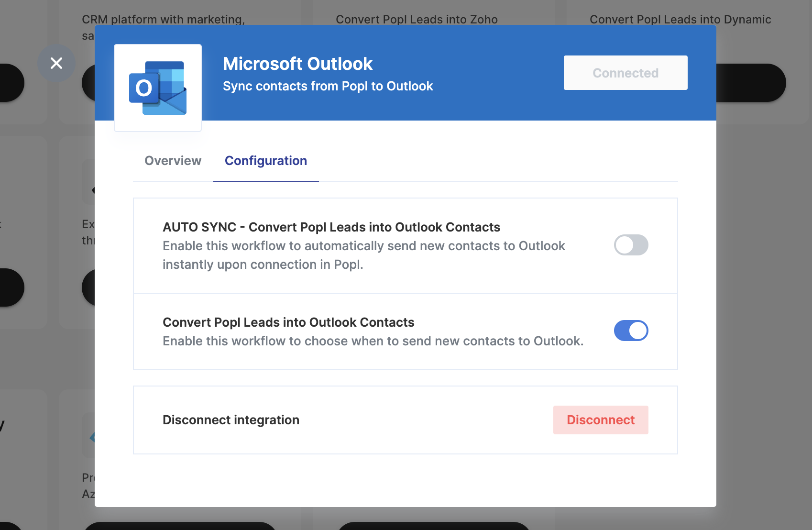Close the Microsoft Outlook dialog with X
This screenshot has width=812, height=530.
coord(56,63)
